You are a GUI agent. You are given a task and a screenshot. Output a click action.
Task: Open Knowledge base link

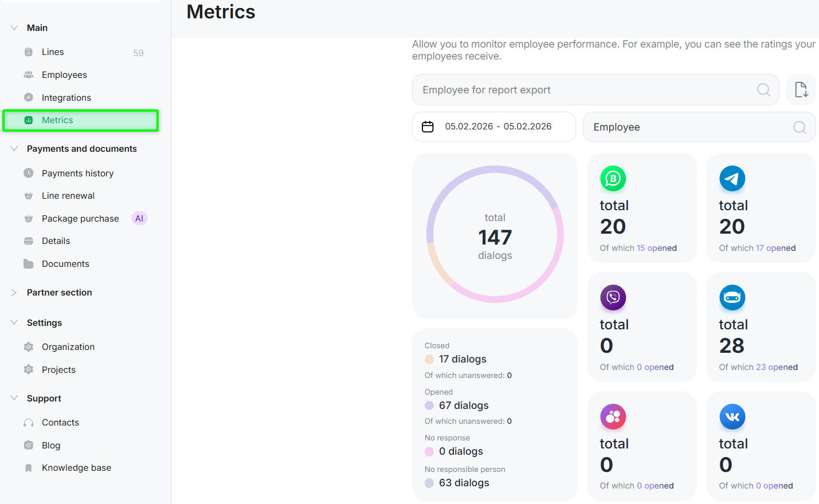[76, 468]
